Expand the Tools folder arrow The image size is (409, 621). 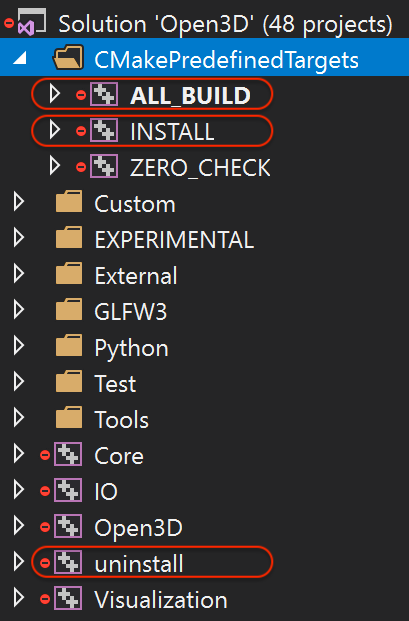click(19, 418)
